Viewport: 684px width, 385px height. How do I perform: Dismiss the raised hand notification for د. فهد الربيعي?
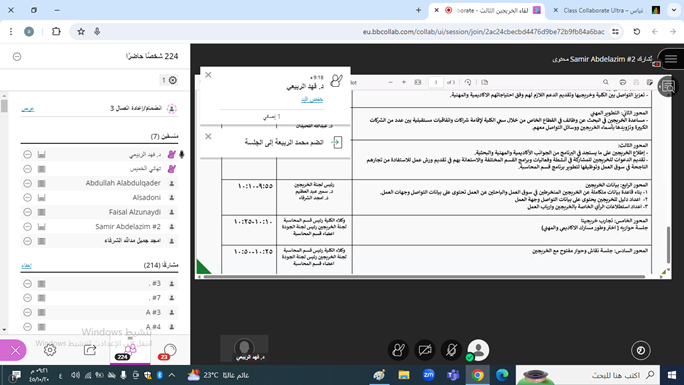pyautogui.click(x=208, y=75)
